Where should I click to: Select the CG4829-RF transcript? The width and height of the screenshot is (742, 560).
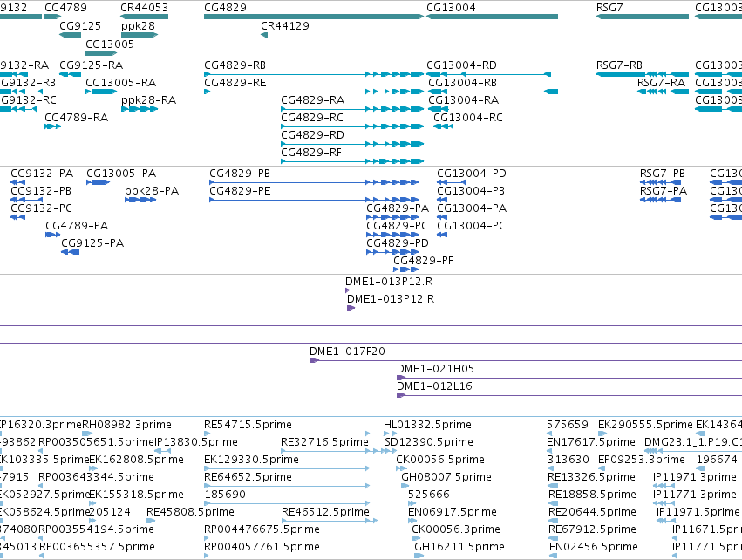(x=352, y=161)
